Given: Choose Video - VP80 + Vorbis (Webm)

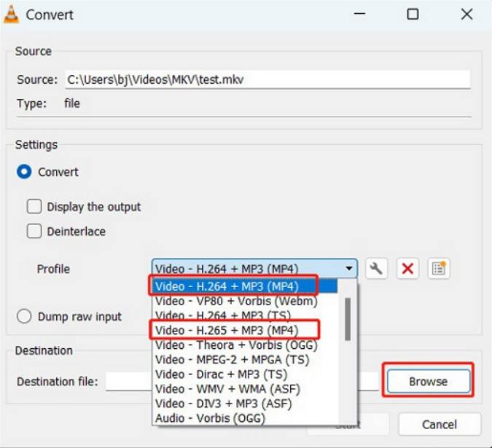Looking at the screenshot, I should point(246,301).
